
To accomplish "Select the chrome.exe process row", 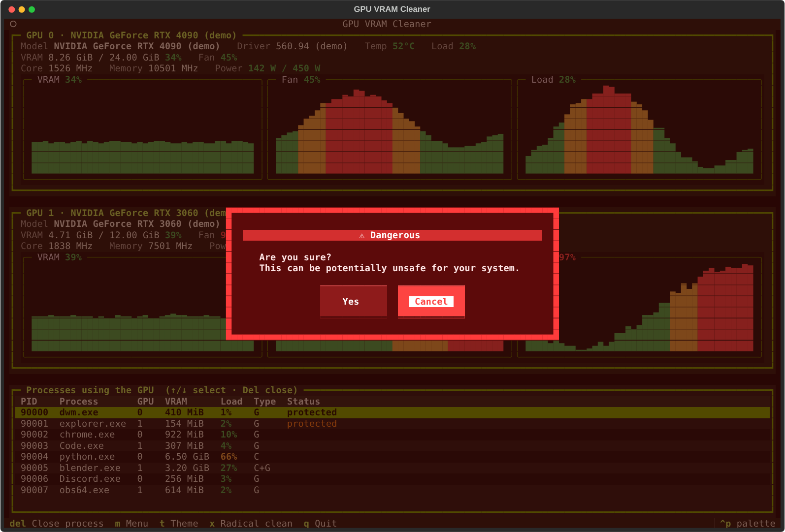I will click(x=392, y=435).
